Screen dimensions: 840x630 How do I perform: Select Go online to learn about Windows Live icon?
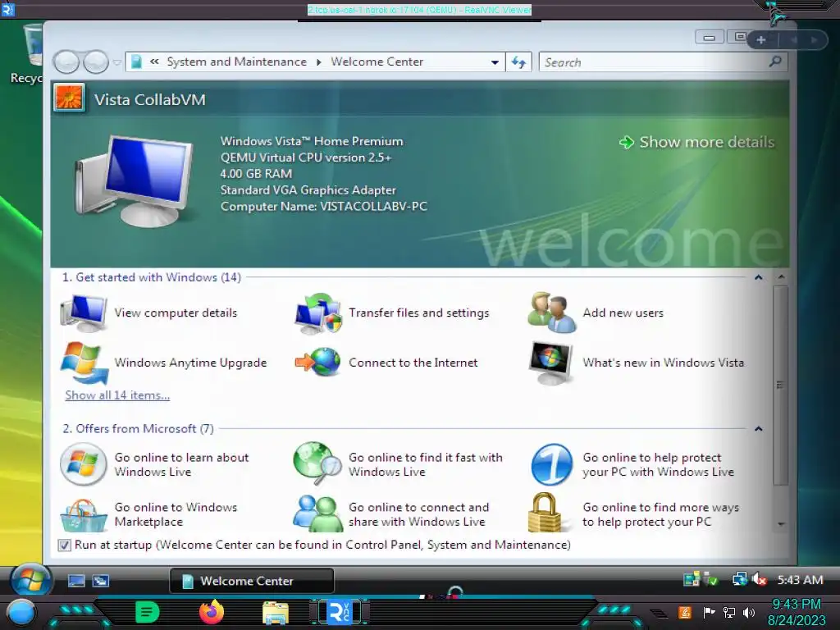click(x=84, y=464)
